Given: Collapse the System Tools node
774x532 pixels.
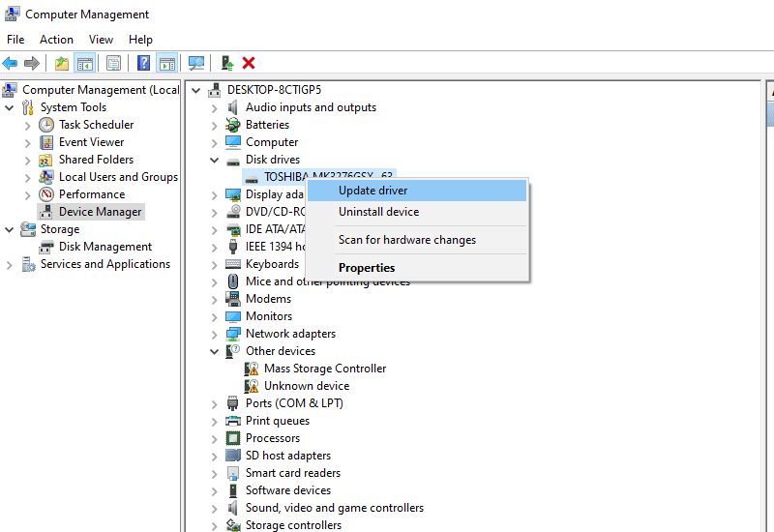Looking at the screenshot, I should point(9,107).
